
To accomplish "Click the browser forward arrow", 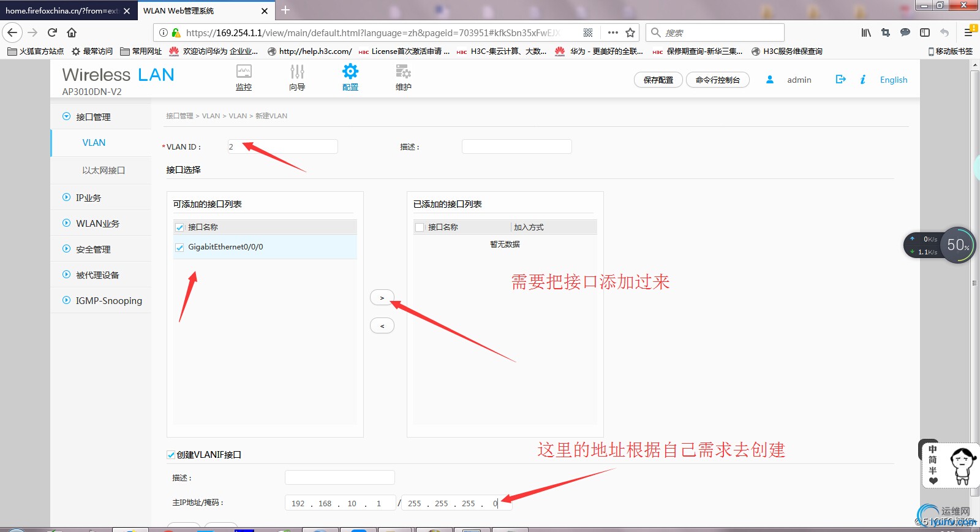I will click(32, 32).
